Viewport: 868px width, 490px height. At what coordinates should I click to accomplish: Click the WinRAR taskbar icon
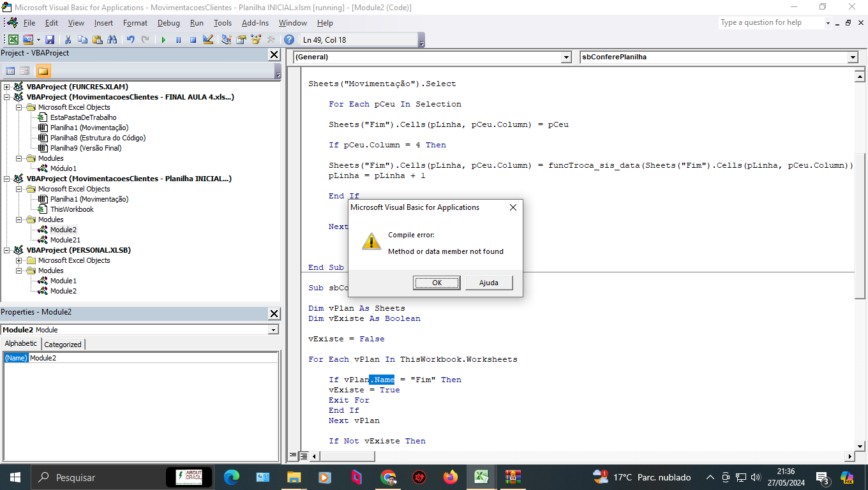point(513,477)
